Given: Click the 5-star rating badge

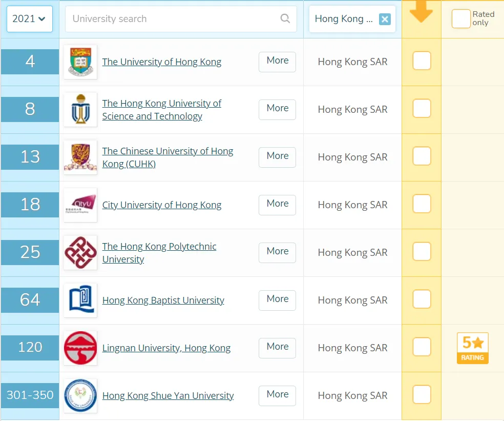Looking at the screenshot, I should coord(472,348).
